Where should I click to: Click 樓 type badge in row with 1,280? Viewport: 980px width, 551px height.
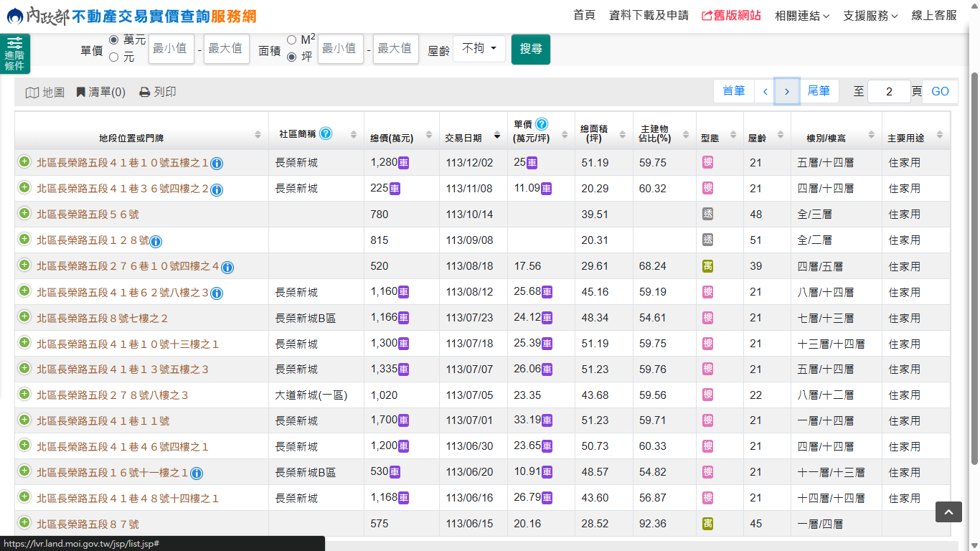pos(708,163)
